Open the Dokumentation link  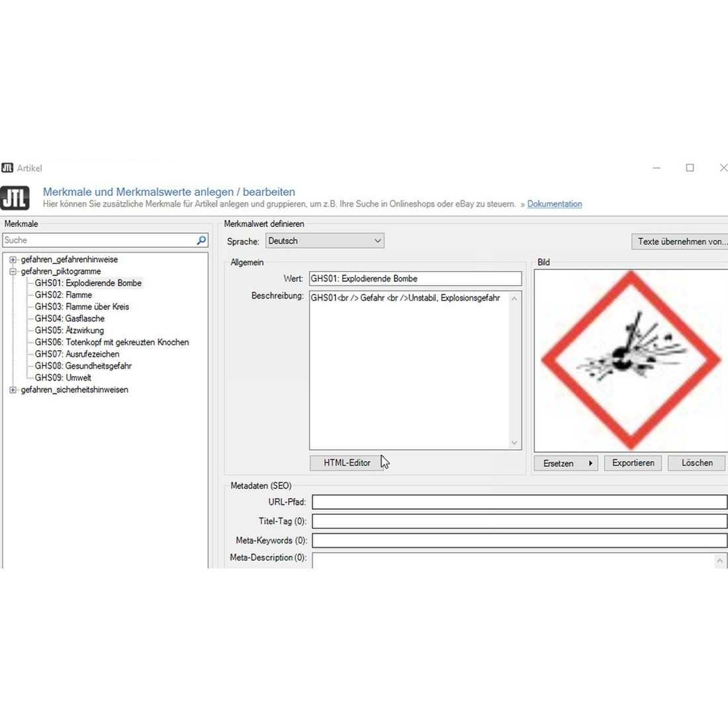[555, 204]
